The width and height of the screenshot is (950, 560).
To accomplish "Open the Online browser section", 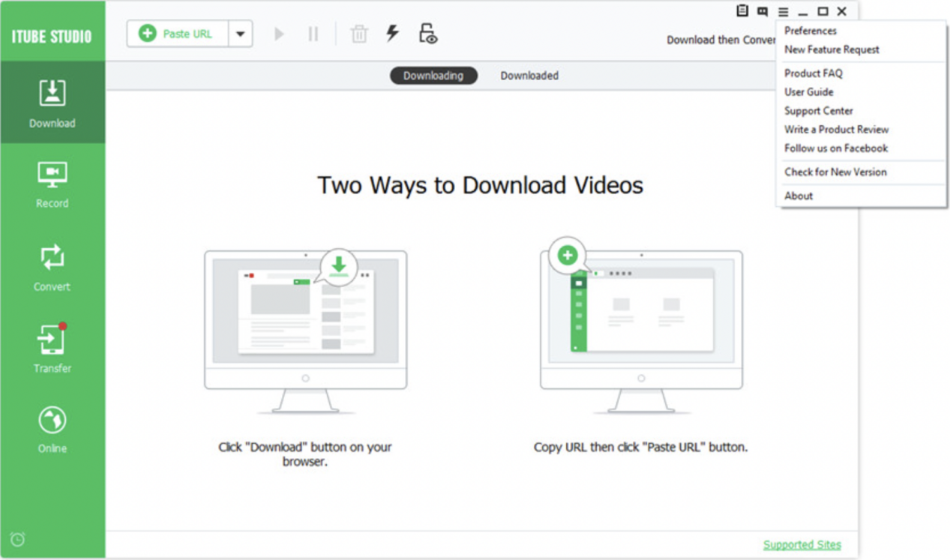I will click(x=52, y=430).
